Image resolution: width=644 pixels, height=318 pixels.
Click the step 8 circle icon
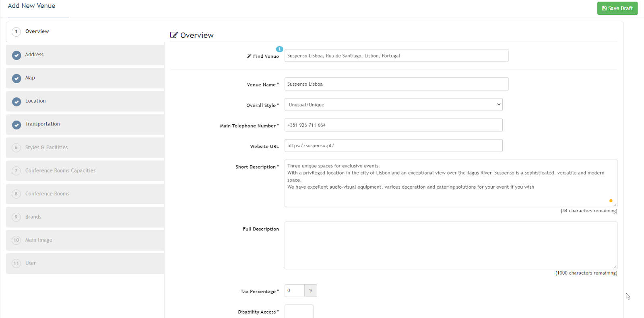16,194
